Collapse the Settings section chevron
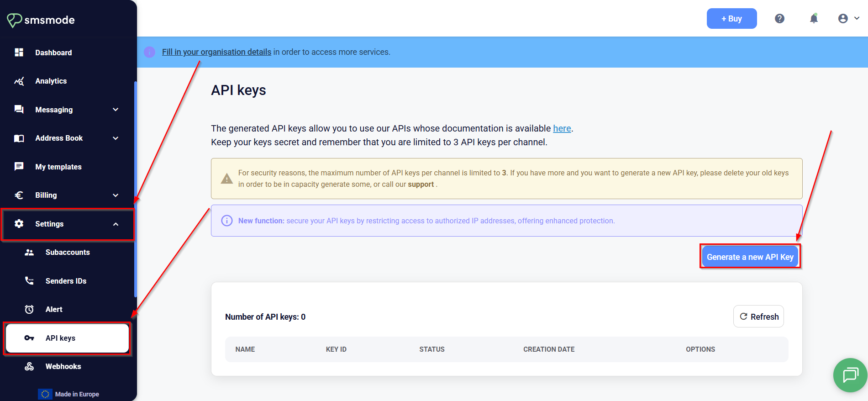Viewport: 868px width, 401px height. click(116, 224)
